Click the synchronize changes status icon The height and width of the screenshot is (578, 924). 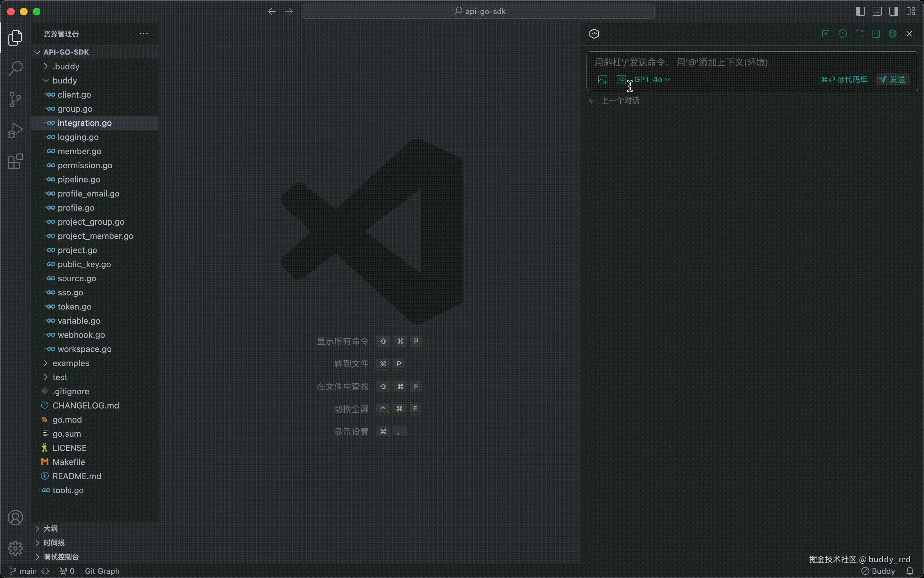click(x=46, y=571)
